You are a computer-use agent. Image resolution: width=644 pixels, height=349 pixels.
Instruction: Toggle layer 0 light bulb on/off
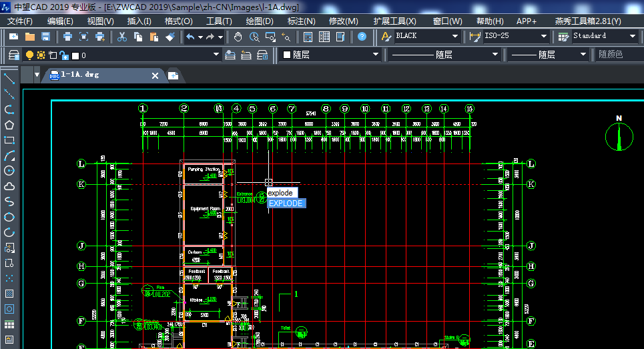[29, 55]
